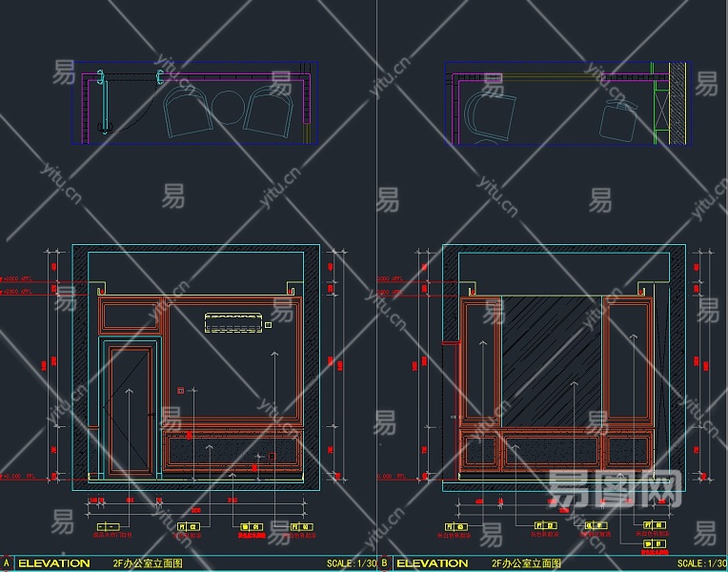Screen dimensions: 728x572
Task: Click the circled A drawing marker
Action: click(8, 563)
